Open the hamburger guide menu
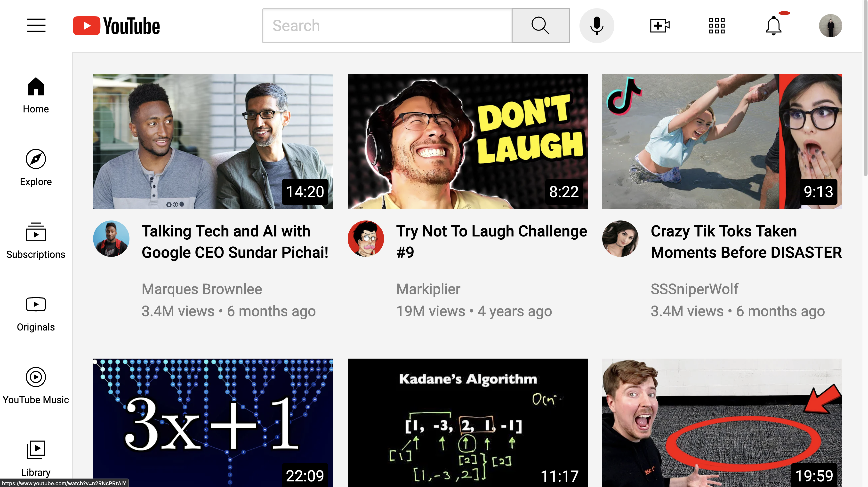The image size is (868, 487). [x=36, y=26]
